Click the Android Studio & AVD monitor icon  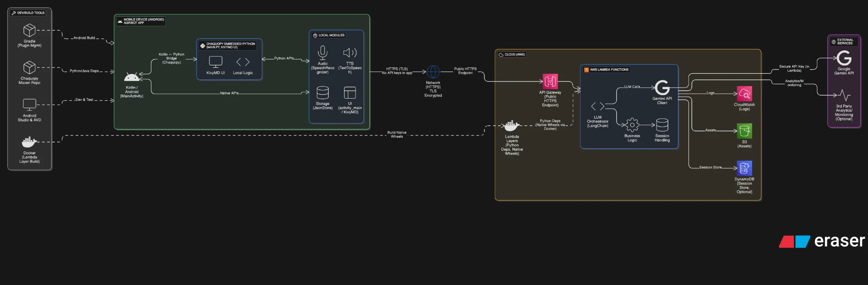(29, 105)
